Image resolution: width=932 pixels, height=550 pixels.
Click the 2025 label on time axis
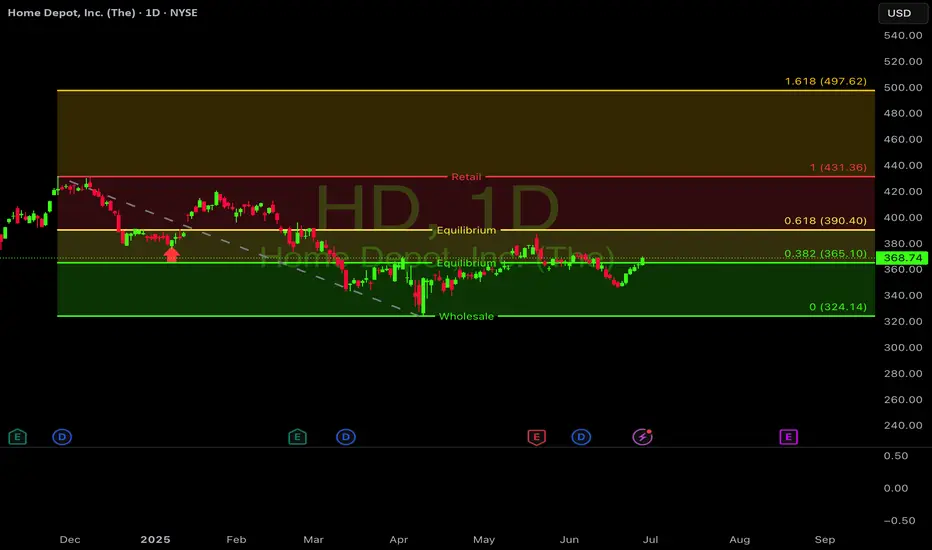pos(155,539)
